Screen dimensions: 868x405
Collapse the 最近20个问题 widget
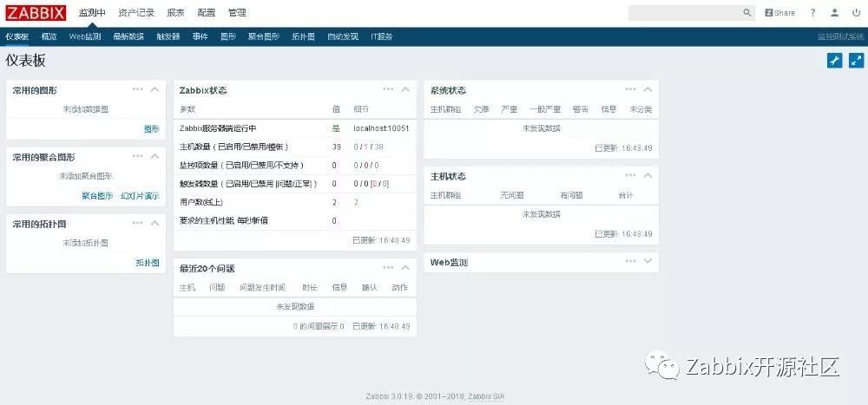click(405, 268)
